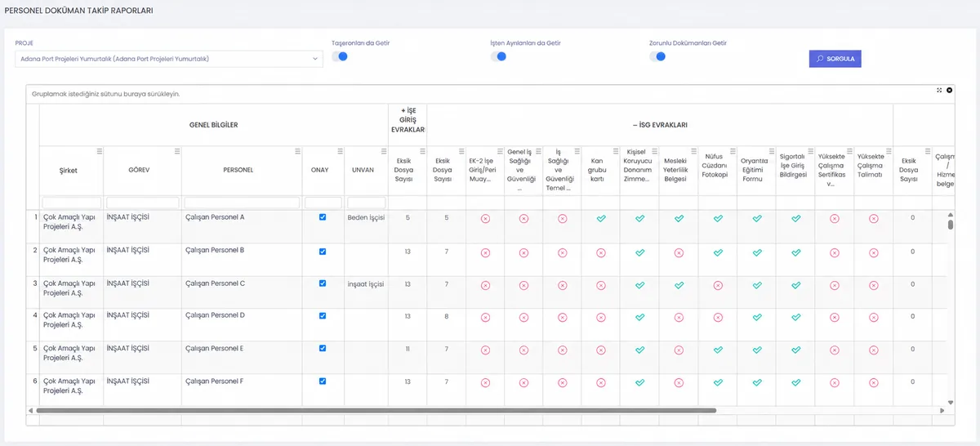Click Mesleki Yeterlilik checkmark for Personel C
The image size is (980, 446).
click(x=679, y=285)
